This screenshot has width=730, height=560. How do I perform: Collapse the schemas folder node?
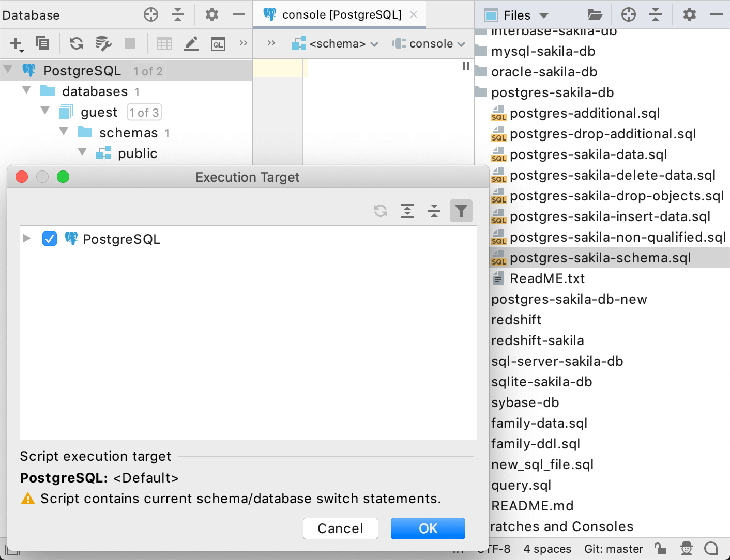[x=64, y=131]
